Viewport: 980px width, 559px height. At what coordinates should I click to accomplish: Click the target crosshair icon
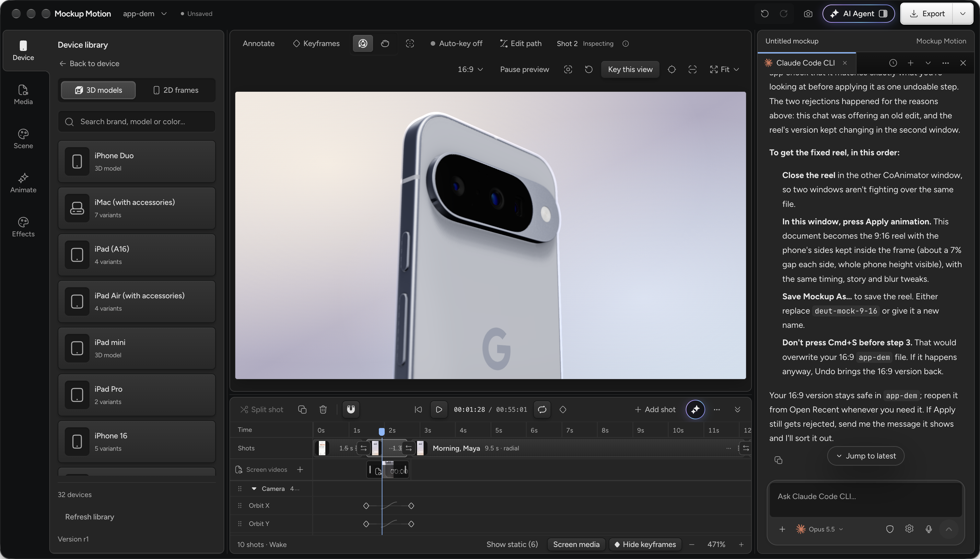(x=671, y=69)
